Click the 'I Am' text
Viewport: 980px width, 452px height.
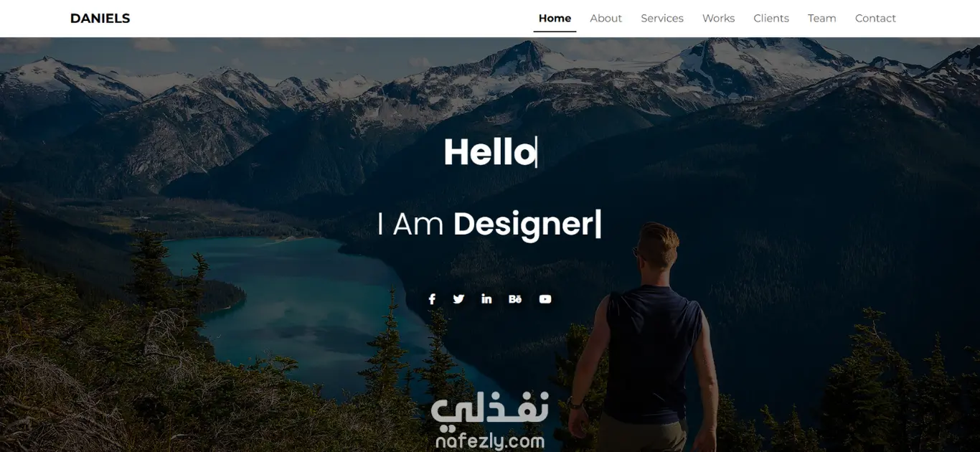point(410,225)
